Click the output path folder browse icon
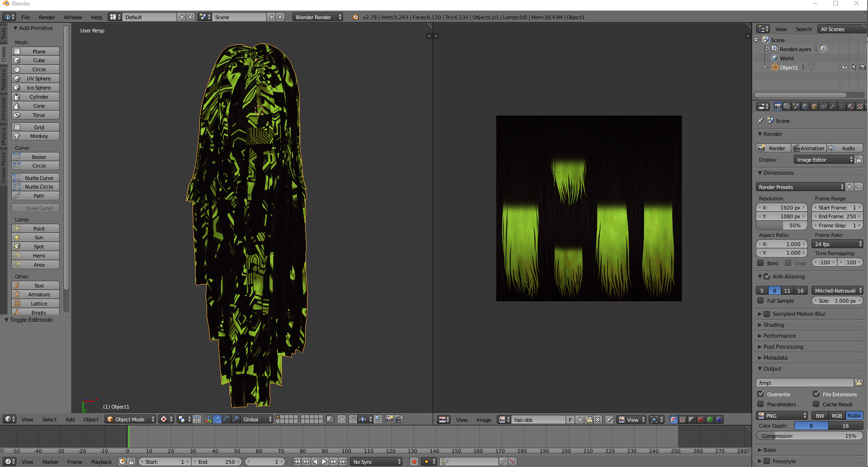Viewport: 868px width, 467px height. tap(858, 383)
